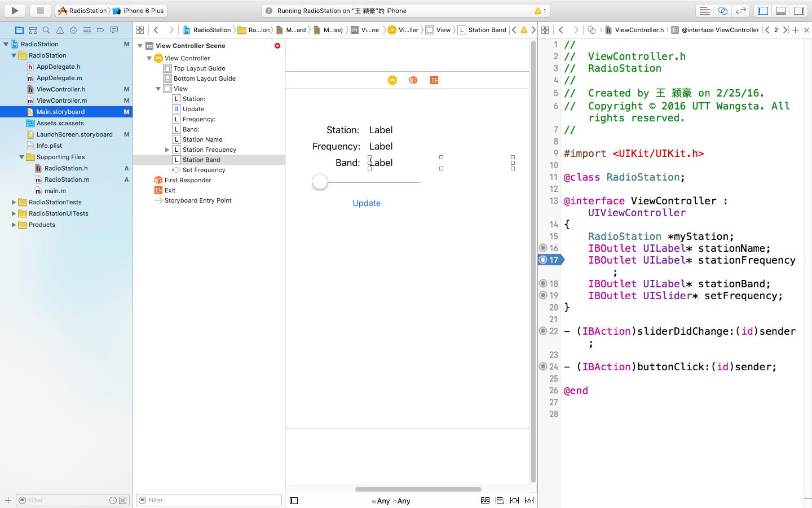Show the assistant editor

(722, 10)
